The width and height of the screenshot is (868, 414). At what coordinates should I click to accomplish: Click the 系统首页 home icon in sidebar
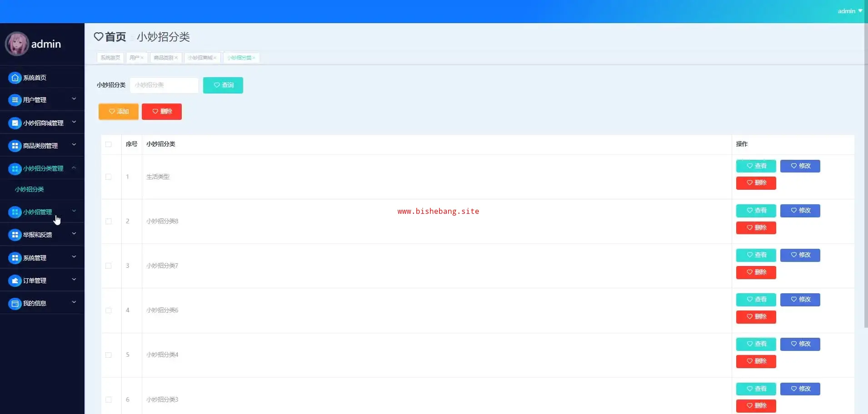point(15,78)
